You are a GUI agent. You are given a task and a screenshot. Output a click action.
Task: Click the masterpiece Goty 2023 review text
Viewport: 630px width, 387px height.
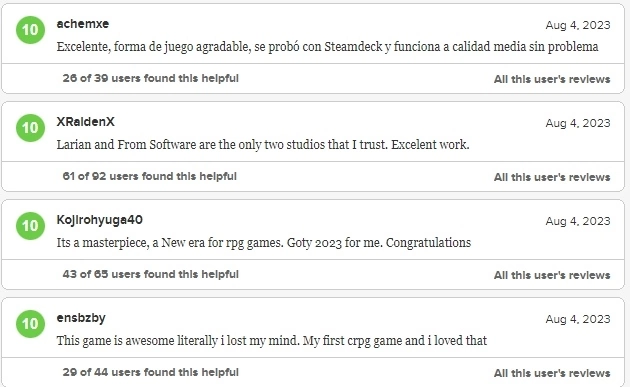[x=264, y=243]
